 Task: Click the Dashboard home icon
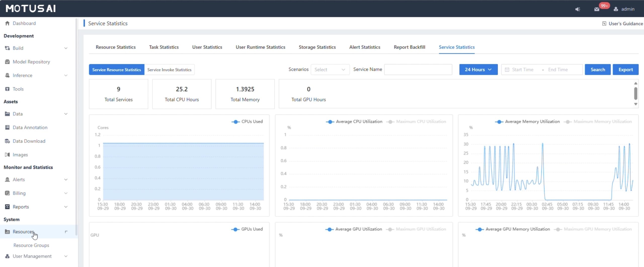click(7, 23)
